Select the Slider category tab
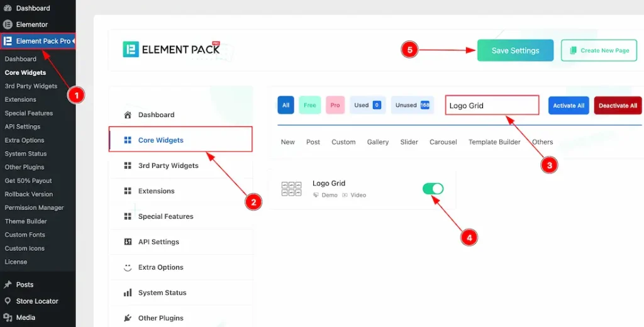 (x=409, y=141)
